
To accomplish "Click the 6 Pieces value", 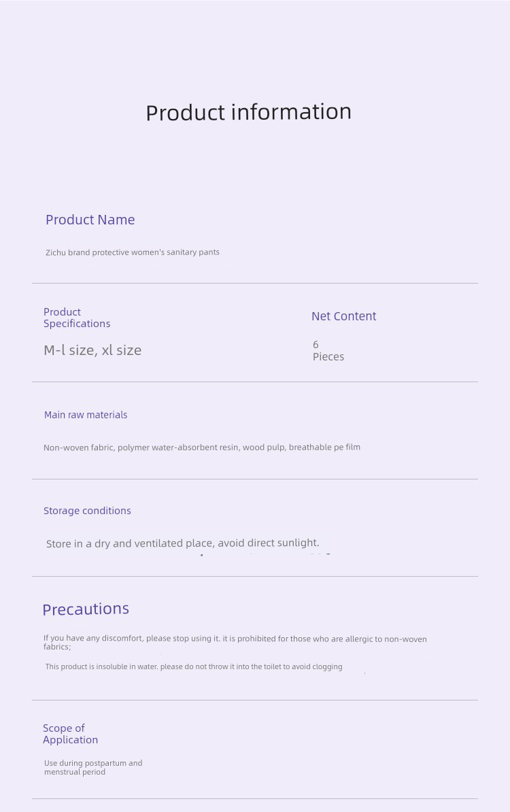I will 328,351.
